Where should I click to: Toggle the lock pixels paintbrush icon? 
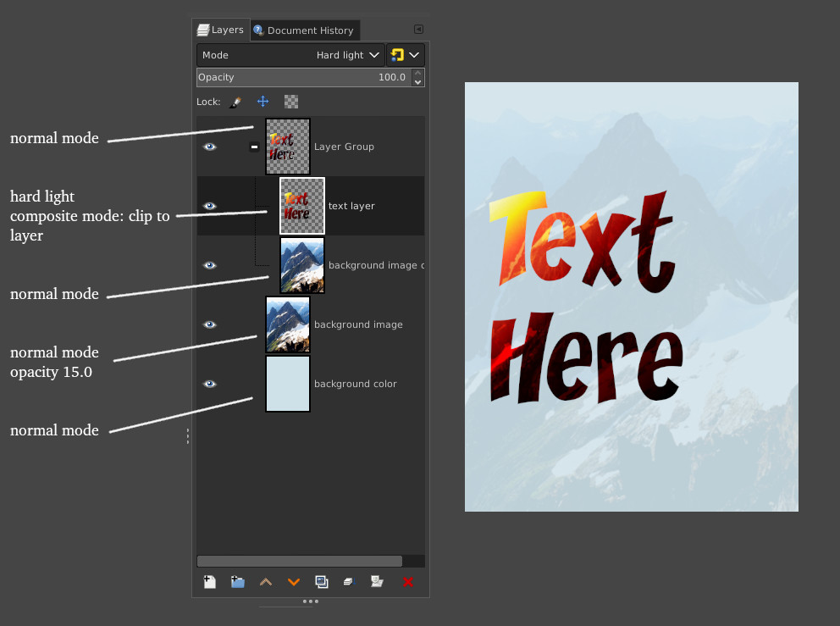235,102
